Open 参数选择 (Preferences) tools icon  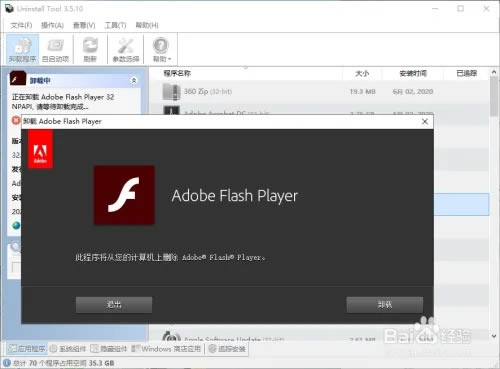click(126, 50)
